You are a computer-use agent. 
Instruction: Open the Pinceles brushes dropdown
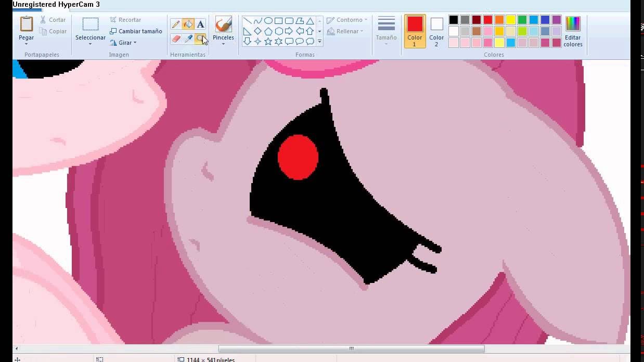pyautogui.click(x=223, y=44)
